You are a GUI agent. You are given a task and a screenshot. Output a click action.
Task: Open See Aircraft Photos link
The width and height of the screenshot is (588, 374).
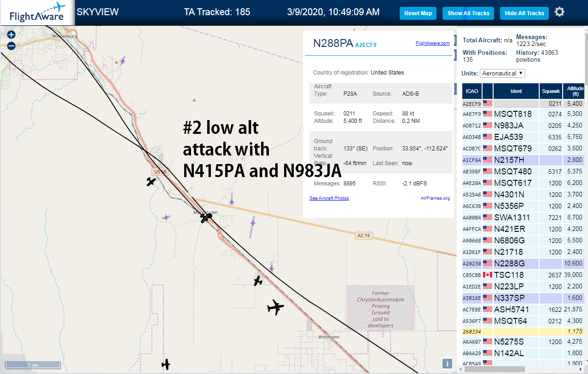click(x=329, y=198)
